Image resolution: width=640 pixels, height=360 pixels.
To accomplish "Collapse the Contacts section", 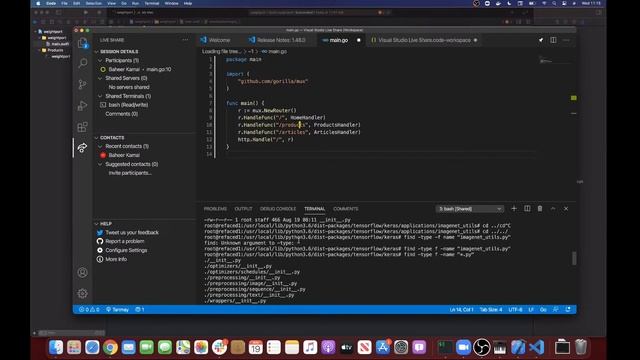I will point(96,138).
